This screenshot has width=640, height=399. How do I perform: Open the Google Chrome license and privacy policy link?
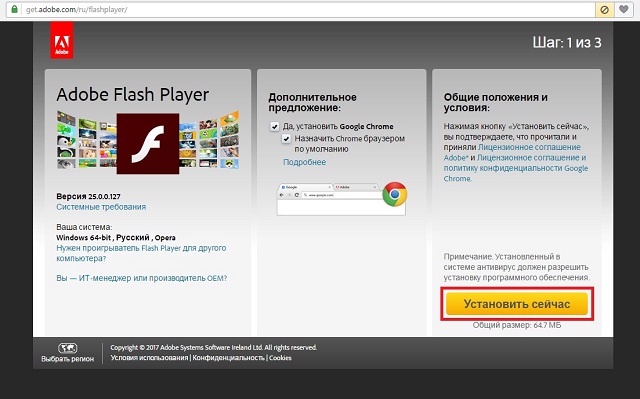[x=516, y=168]
